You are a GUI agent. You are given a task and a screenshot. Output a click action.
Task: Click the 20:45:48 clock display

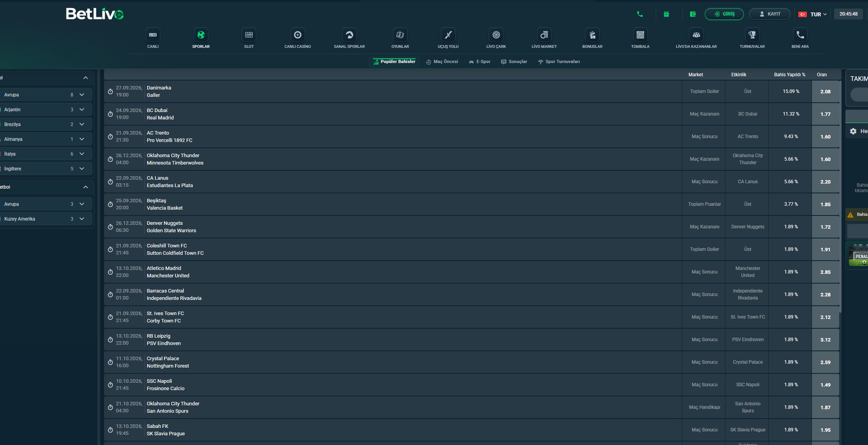[849, 14]
